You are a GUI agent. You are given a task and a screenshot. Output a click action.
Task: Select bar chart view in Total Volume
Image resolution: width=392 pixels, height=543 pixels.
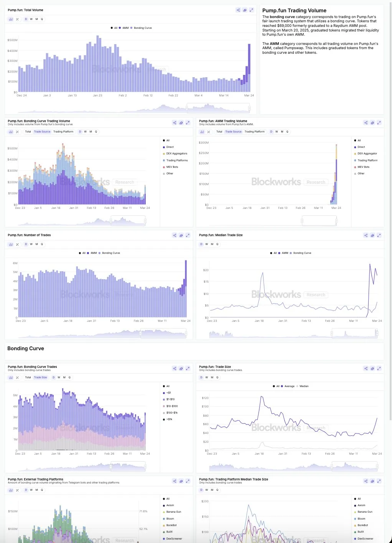11,19
